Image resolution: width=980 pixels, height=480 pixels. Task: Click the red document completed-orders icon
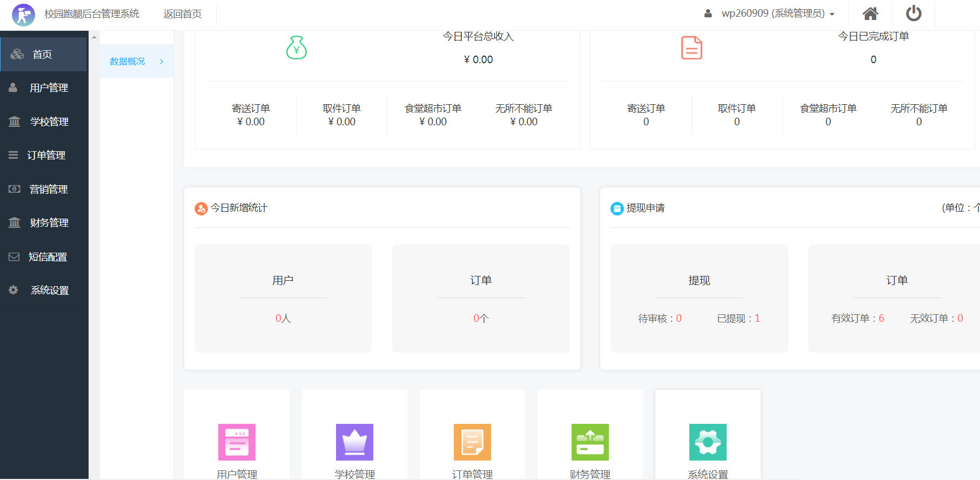(x=692, y=48)
